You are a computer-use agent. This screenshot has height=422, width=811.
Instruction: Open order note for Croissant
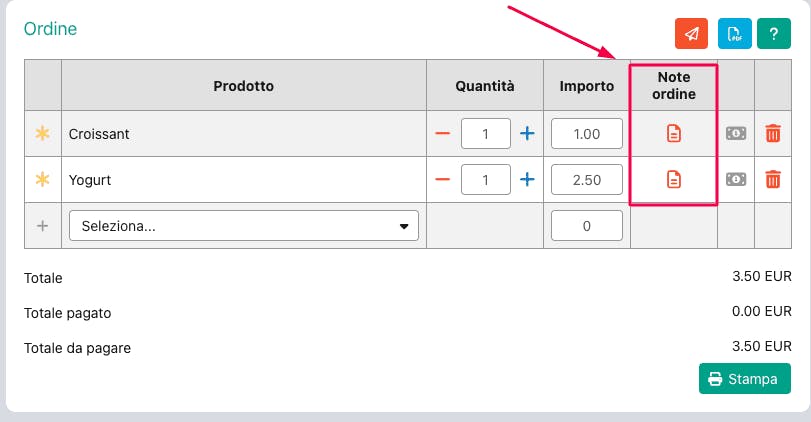[674, 133]
